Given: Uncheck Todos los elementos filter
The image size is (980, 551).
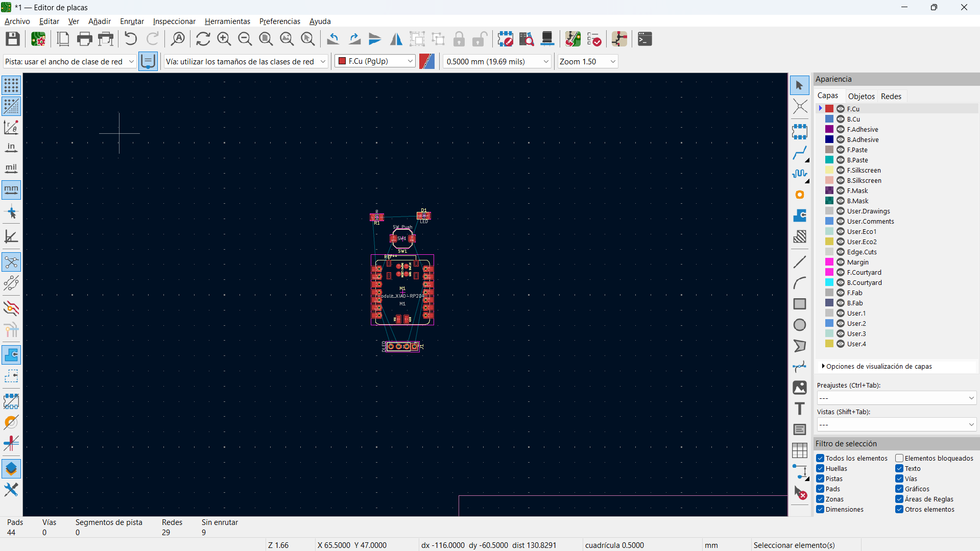Looking at the screenshot, I should pos(820,459).
